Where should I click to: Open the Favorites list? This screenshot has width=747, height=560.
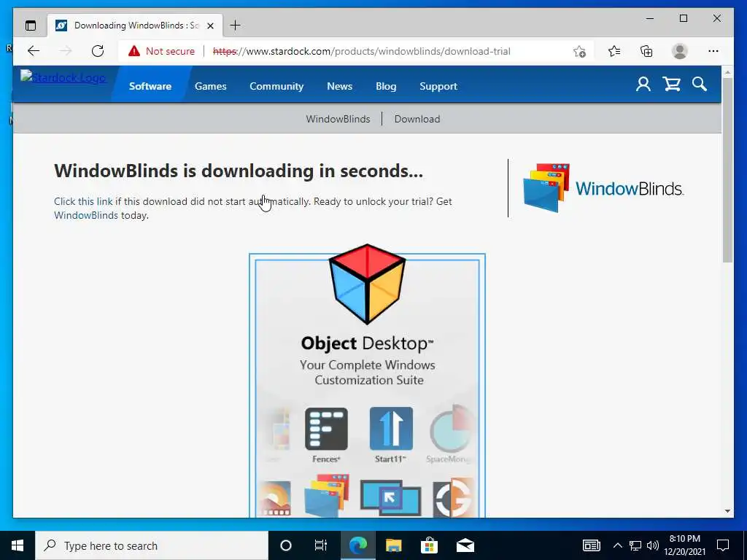tap(614, 51)
